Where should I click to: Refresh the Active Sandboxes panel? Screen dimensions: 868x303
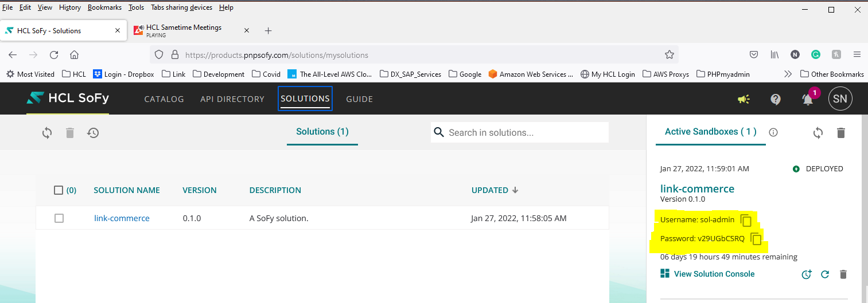(818, 133)
